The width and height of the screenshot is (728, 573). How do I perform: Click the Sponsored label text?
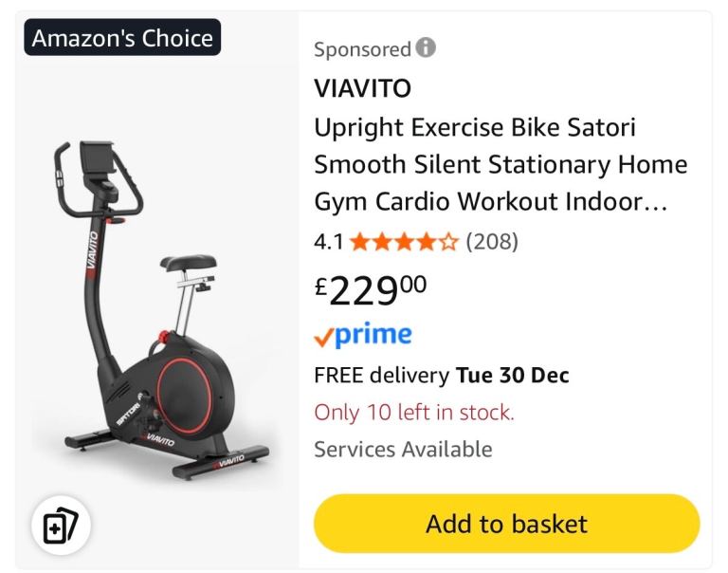(x=363, y=49)
